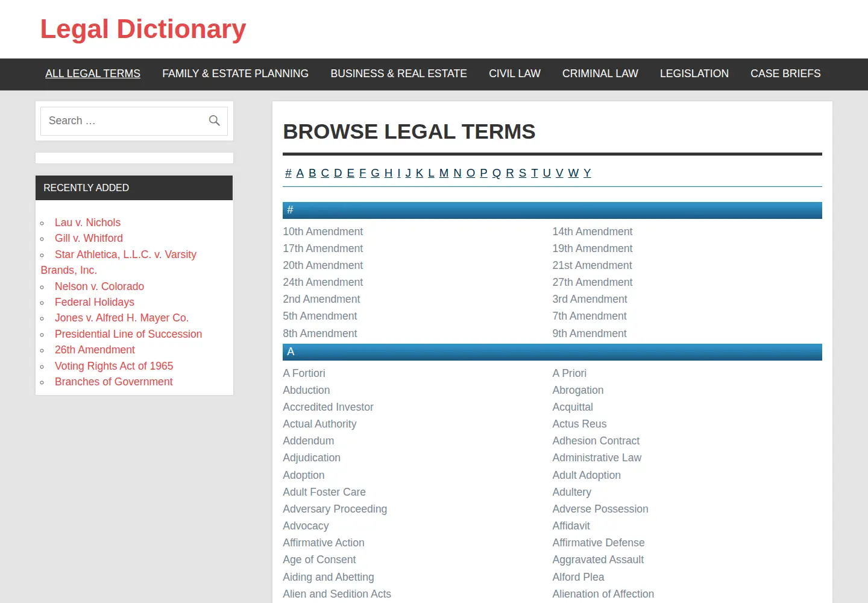Open the 10th Amendment term
Viewport: 868px width, 603px height.
tap(323, 232)
